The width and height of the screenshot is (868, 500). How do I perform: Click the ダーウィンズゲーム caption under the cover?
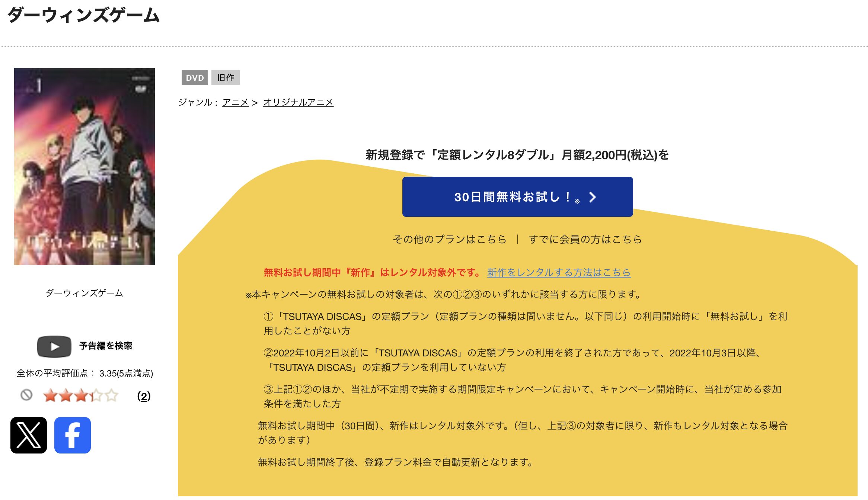coord(84,293)
